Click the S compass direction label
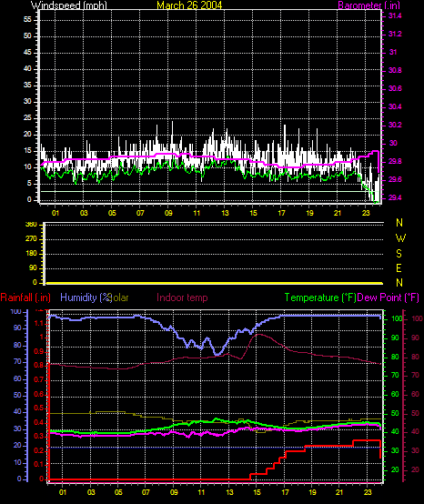Viewport: 424px width, 504px height. coord(399,254)
